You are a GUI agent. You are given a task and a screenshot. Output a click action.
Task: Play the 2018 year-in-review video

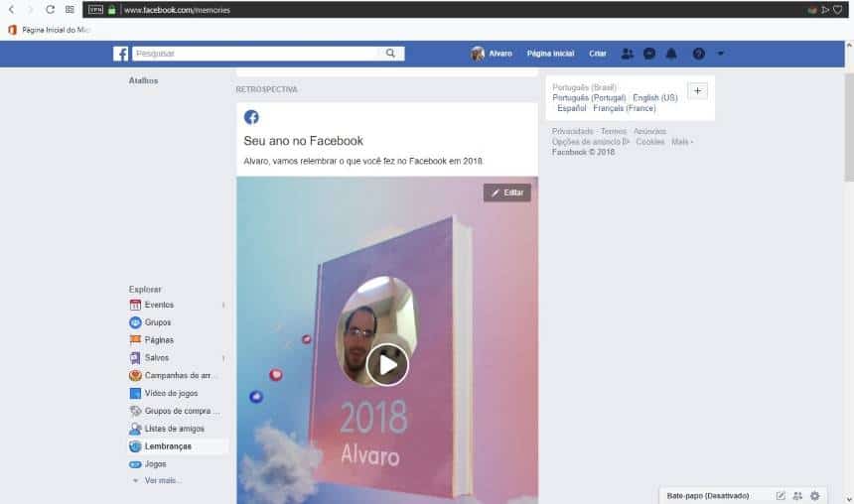tap(387, 365)
